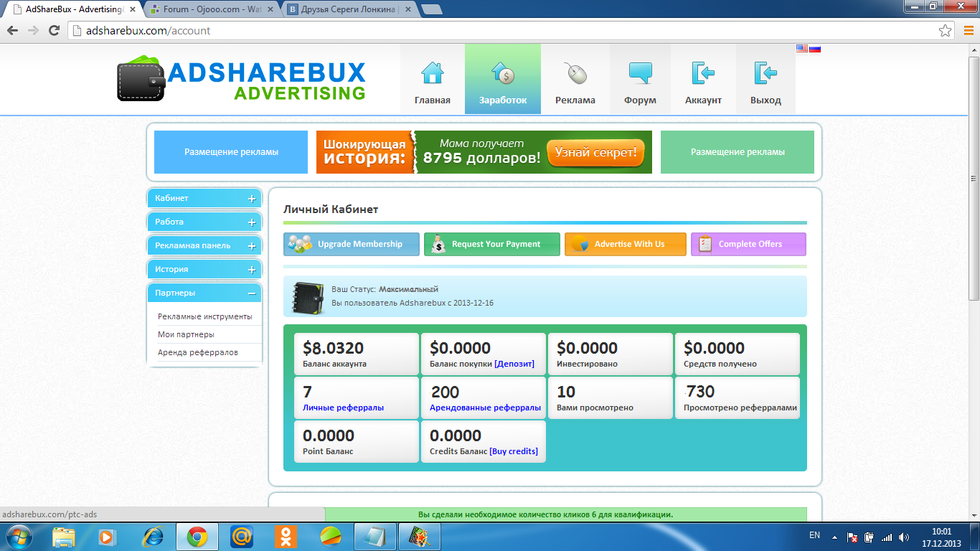Switch site language with the US flag
Screen dimensions: 980x551
[x=802, y=49]
